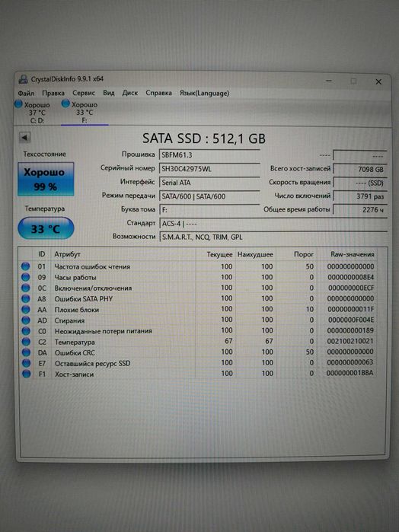Click the previous disk arrow button
399x532 pixels.
(24, 138)
